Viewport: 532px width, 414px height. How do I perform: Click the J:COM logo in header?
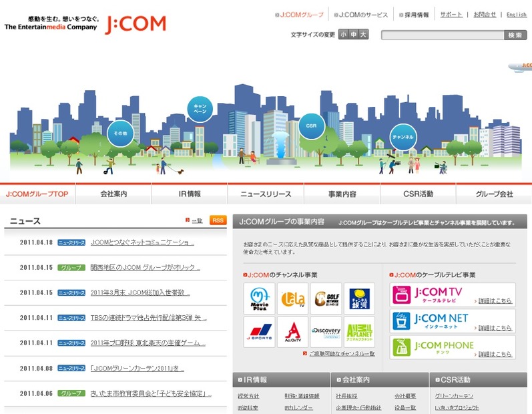pyautogui.click(x=136, y=25)
